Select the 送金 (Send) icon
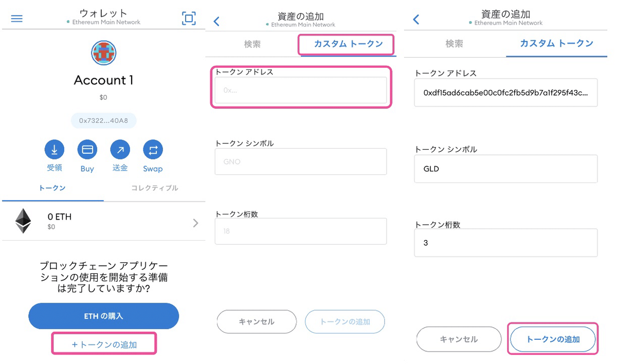The height and width of the screenshot is (364, 617). (x=120, y=150)
